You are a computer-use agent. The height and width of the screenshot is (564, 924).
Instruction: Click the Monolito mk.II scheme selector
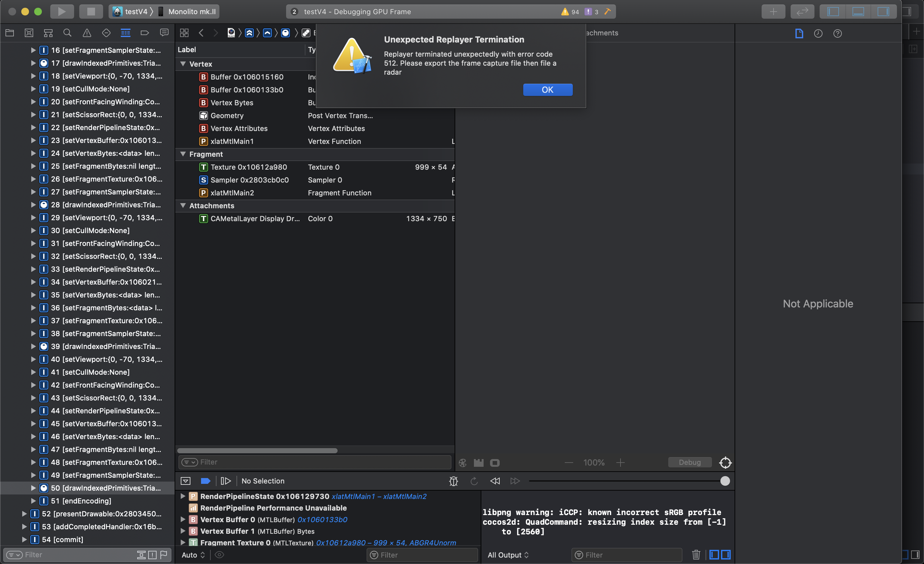coord(192,11)
